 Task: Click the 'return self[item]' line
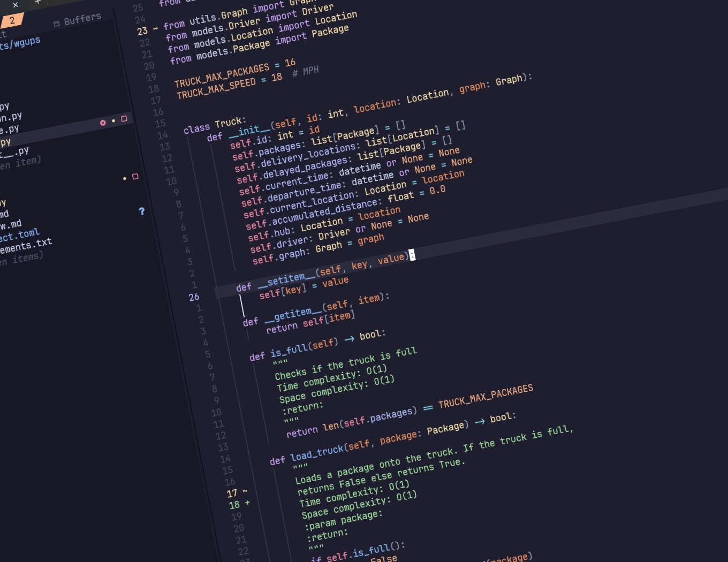coord(310,322)
